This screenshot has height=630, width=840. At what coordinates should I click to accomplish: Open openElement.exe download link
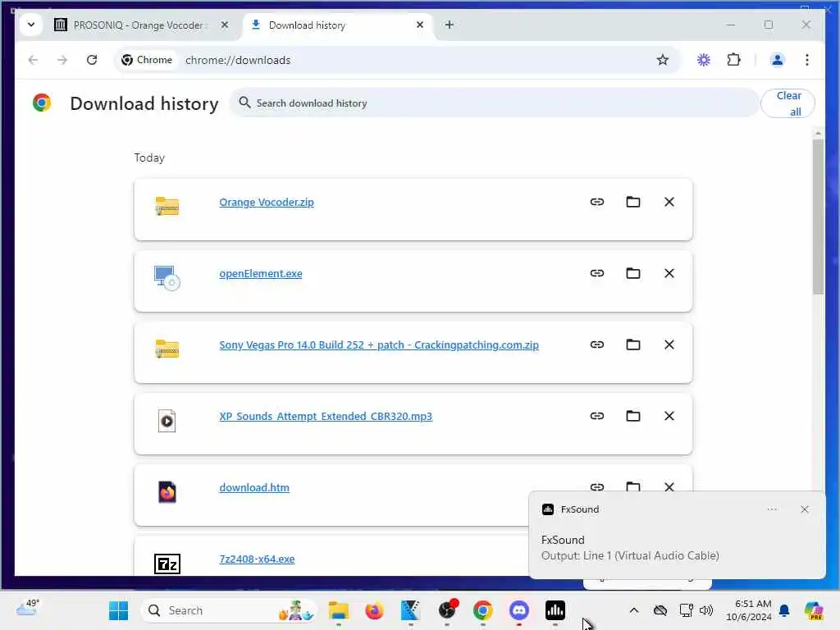(260, 273)
